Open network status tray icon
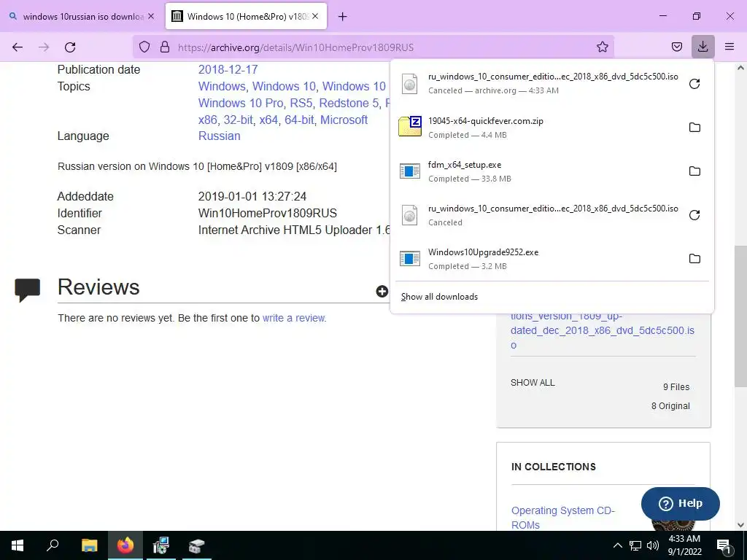The width and height of the screenshot is (747, 560). (635, 545)
